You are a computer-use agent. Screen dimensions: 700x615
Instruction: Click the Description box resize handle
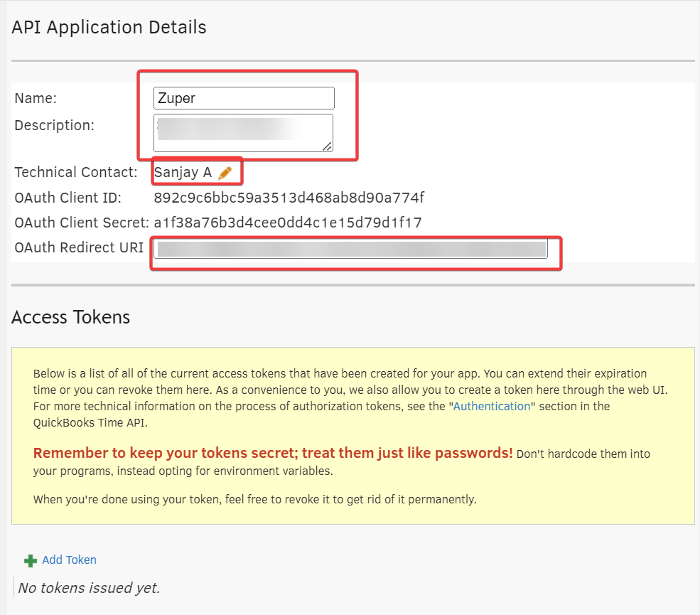pos(327,146)
